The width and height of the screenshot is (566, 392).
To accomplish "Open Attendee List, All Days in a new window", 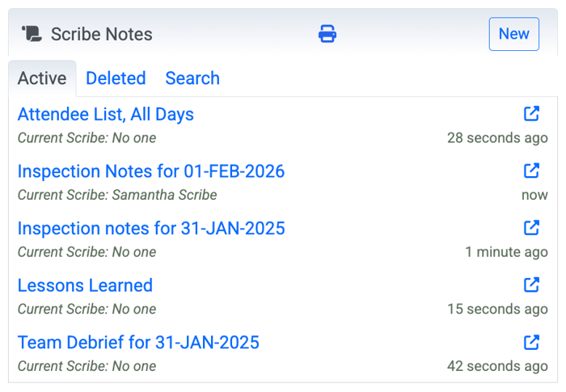I will (x=531, y=114).
